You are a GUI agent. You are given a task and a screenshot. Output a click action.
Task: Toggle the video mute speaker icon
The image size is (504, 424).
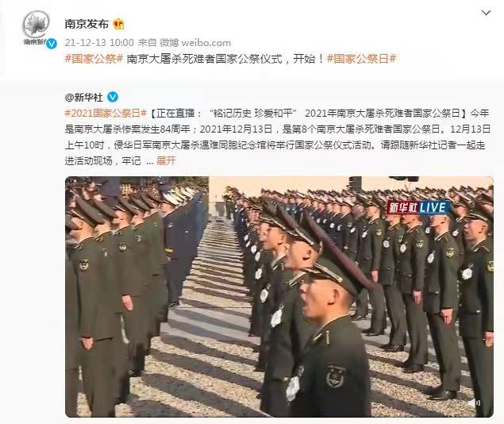tap(474, 403)
